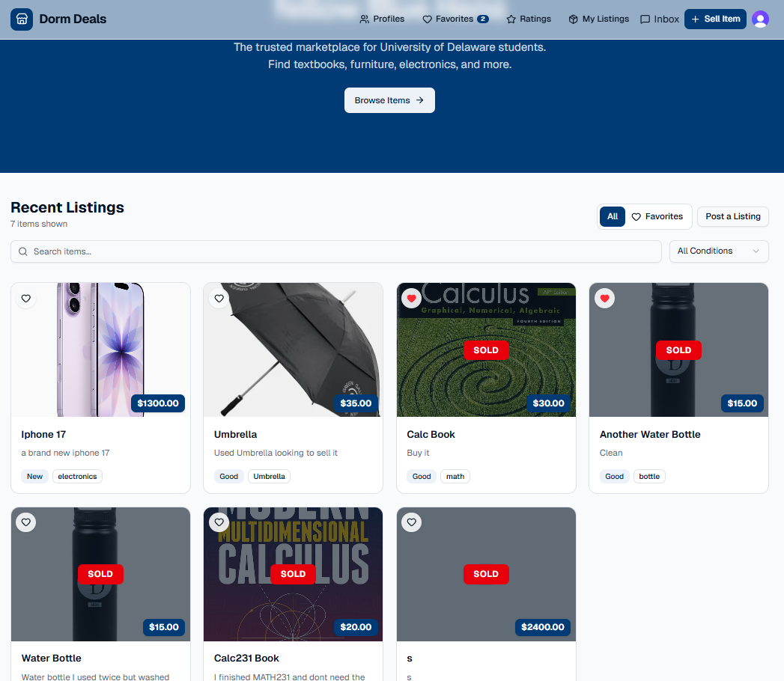Click the $35.00 price badge
The height and width of the screenshot is (681, 784).
click(x=356, y=403)
